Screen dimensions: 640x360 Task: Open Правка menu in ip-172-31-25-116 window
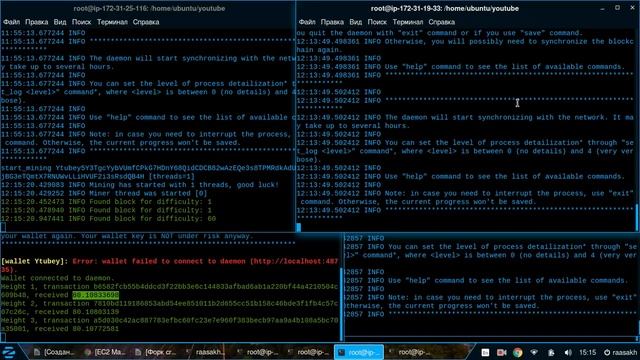pos(36,22)
